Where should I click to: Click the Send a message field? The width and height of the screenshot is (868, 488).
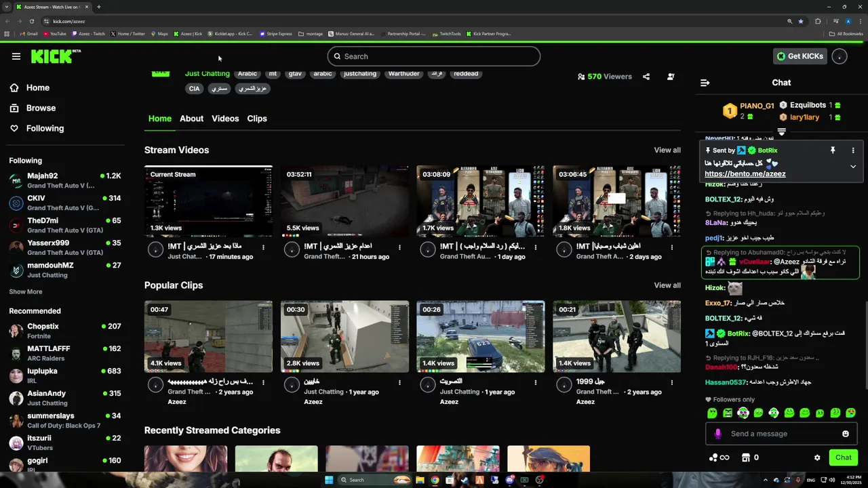(780, 434)
